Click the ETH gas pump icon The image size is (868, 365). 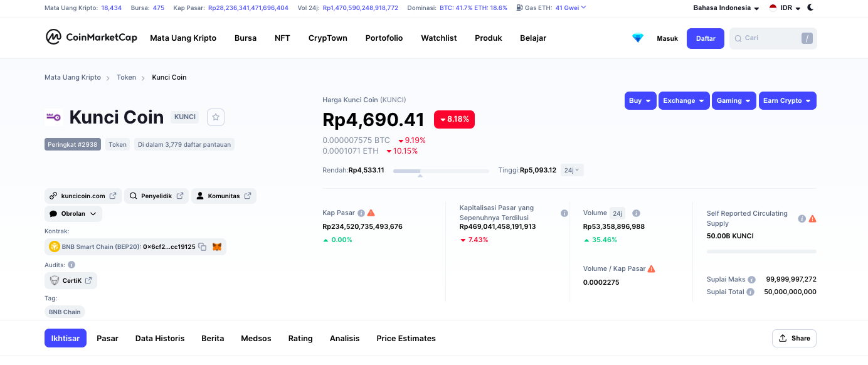pos(520,8)
